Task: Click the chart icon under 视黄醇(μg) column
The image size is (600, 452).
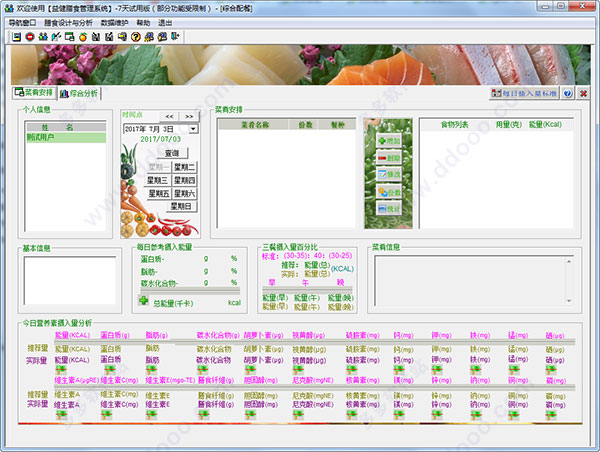Action: 298,370
